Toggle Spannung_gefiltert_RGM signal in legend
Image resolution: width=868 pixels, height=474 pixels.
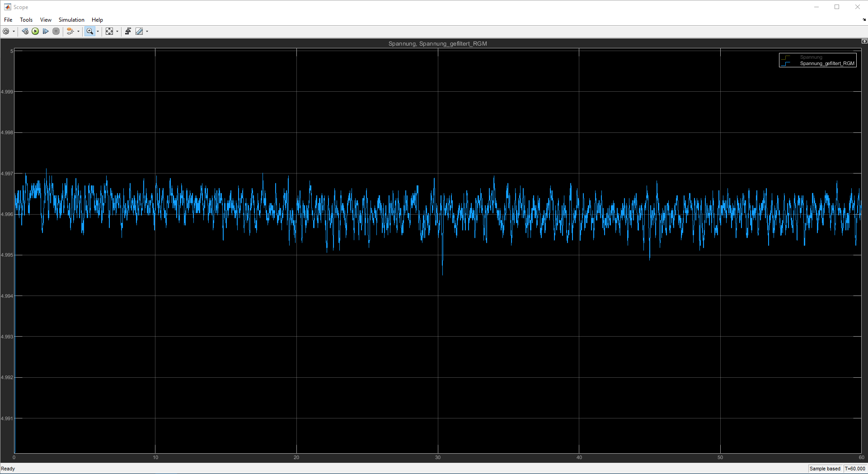click(x=826, y=63)
